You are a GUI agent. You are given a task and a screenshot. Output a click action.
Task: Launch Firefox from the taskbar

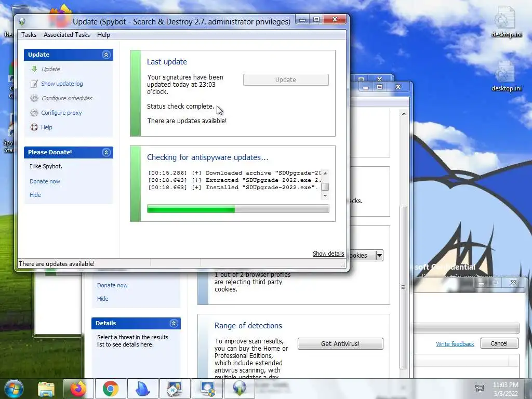[78, 389]
